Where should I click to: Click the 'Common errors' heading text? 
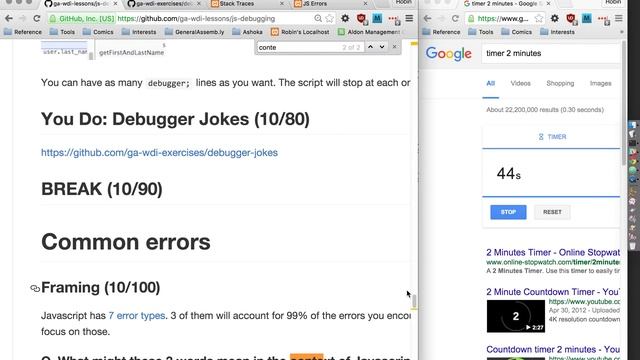coord(126,242)
